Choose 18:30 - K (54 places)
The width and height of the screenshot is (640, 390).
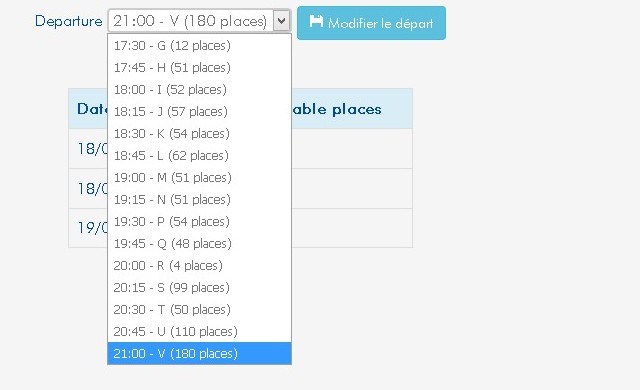[199, 133]
